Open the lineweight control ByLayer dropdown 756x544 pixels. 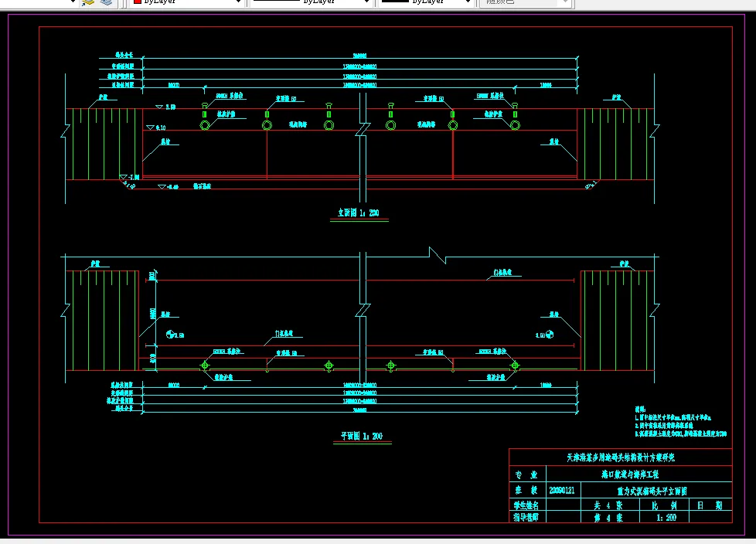[x=425, y=2]
